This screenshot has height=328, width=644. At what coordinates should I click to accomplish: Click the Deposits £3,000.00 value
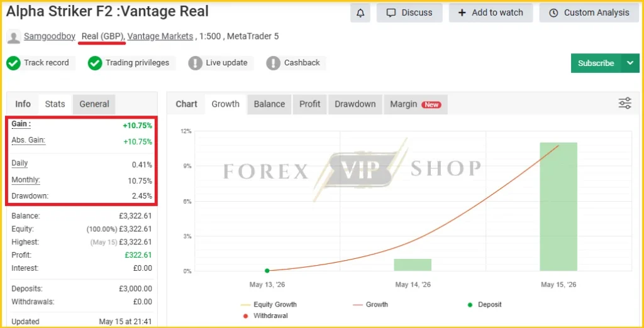135,289
